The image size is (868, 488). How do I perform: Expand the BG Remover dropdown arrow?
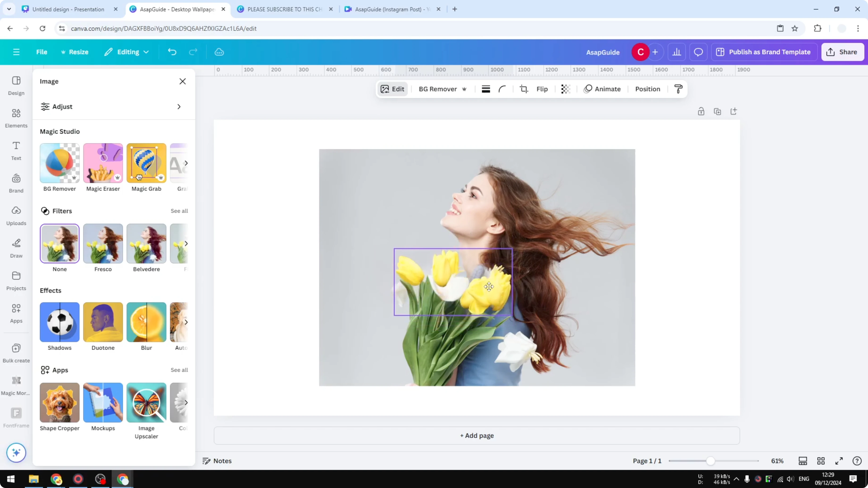[465, 89]
